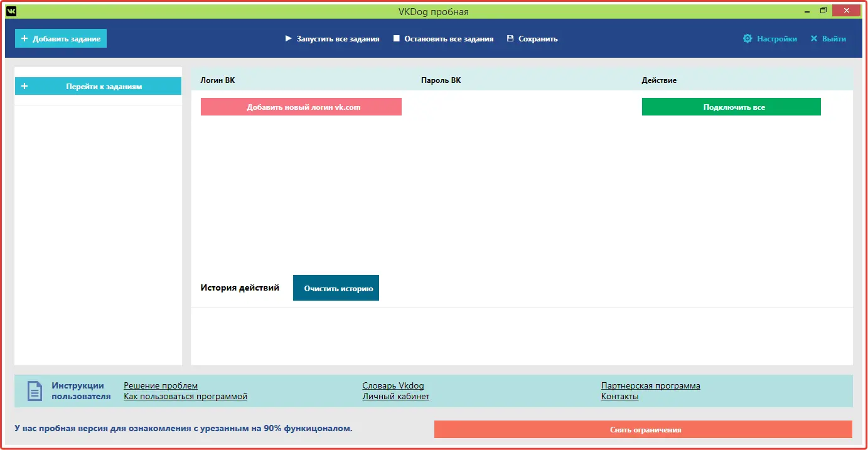
Task: Click Сохранить in the top bar
Action: 532,39
